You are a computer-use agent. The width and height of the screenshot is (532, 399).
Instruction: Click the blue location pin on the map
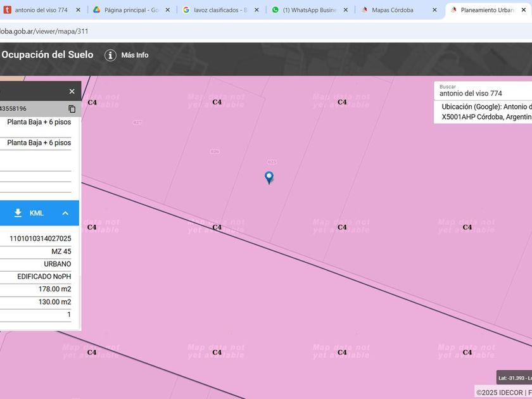pyautogui.click(x=269, y=177)
